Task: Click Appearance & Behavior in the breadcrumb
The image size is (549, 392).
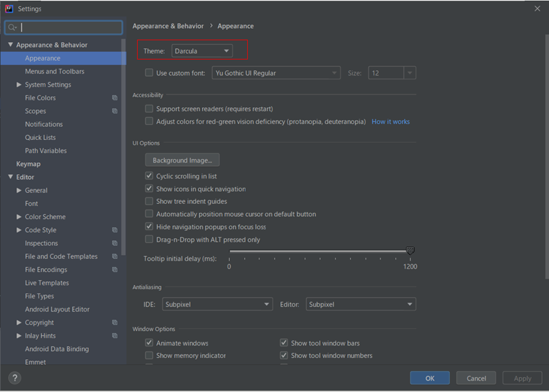Action: [168, 26]
